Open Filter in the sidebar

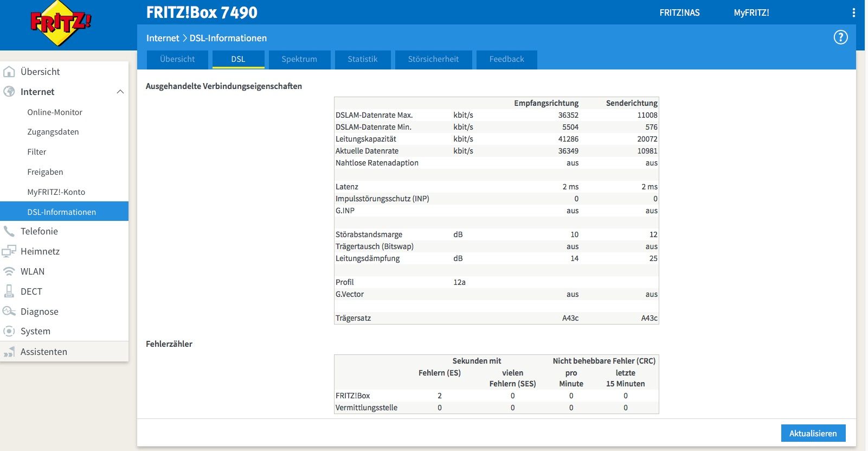pyautogui.click(x=37, y=152)
